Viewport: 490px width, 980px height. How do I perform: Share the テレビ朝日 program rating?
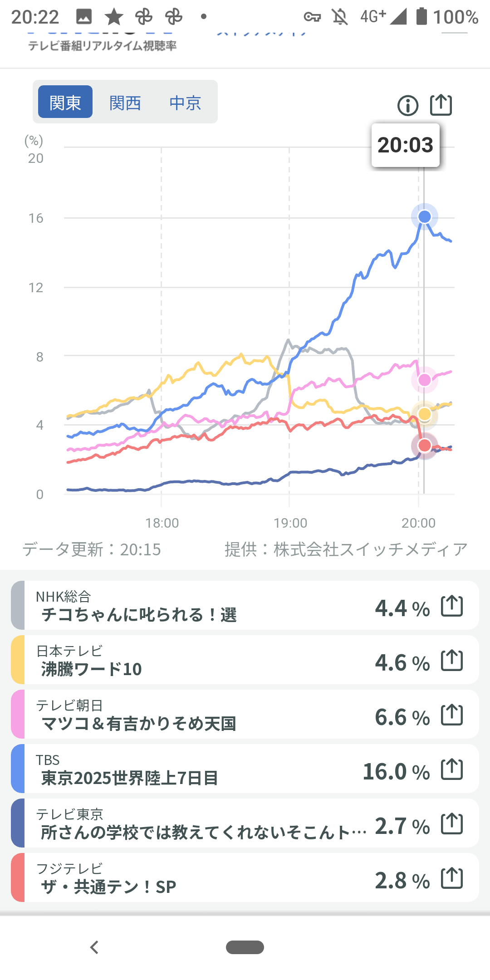click(452, 715)
